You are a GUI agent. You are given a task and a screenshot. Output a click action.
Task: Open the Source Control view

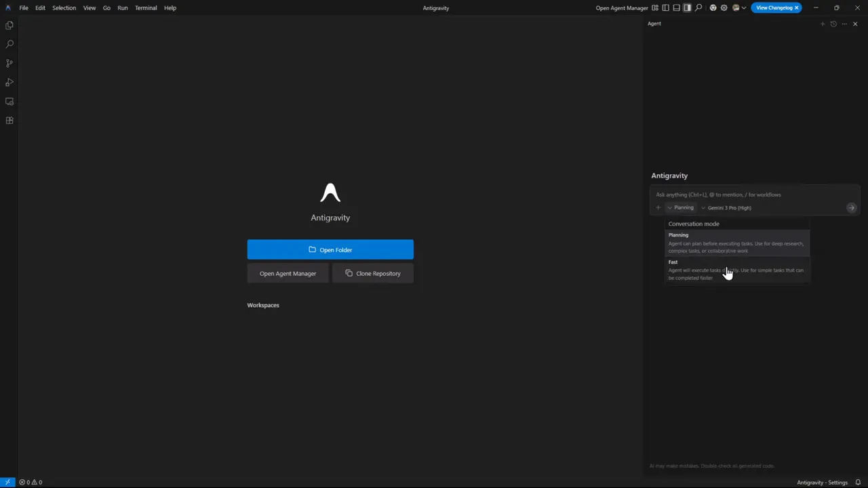pos(9,62)
